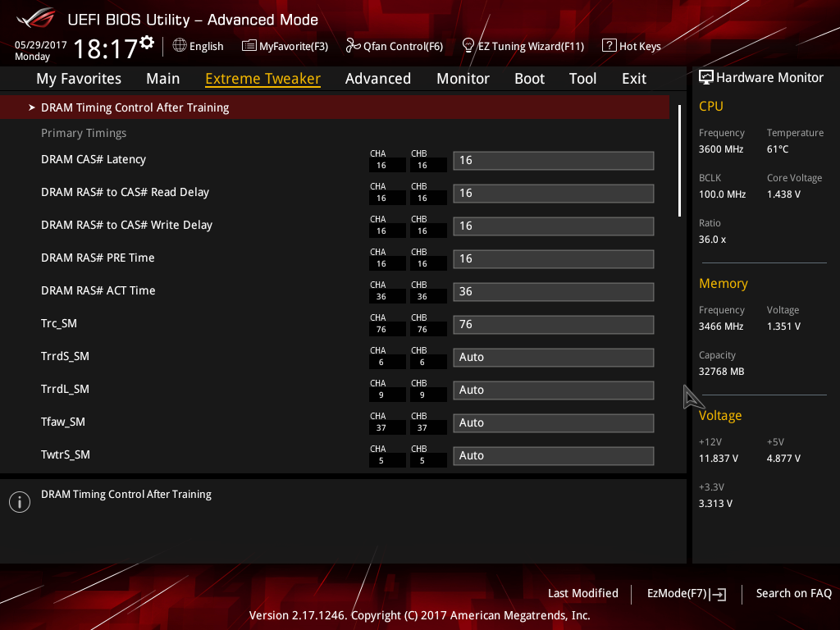Screen dimensions: 840x630
Task: Open the TrrdS_SM Auto field
Action: coord(553,357)
